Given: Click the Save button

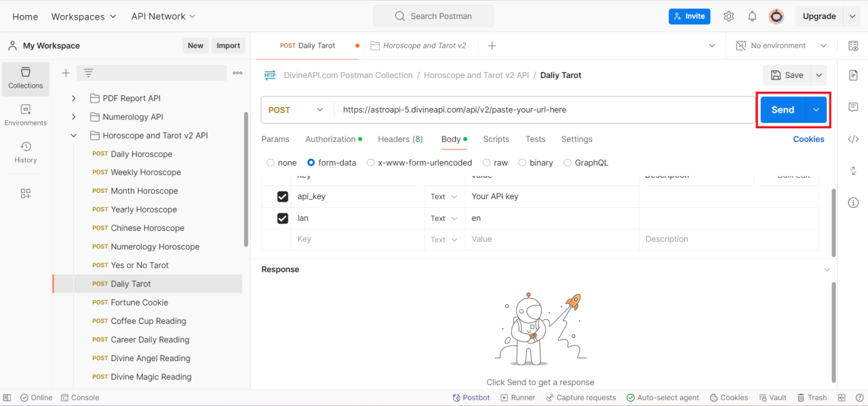Looking at the screenshot, I should click(787, 75).
